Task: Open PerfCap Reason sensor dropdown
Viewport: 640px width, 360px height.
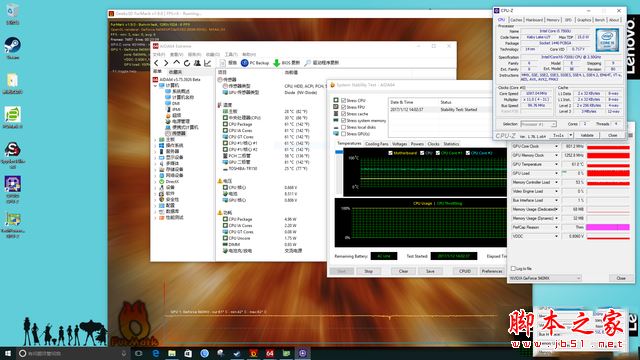Action: [556, 227]
